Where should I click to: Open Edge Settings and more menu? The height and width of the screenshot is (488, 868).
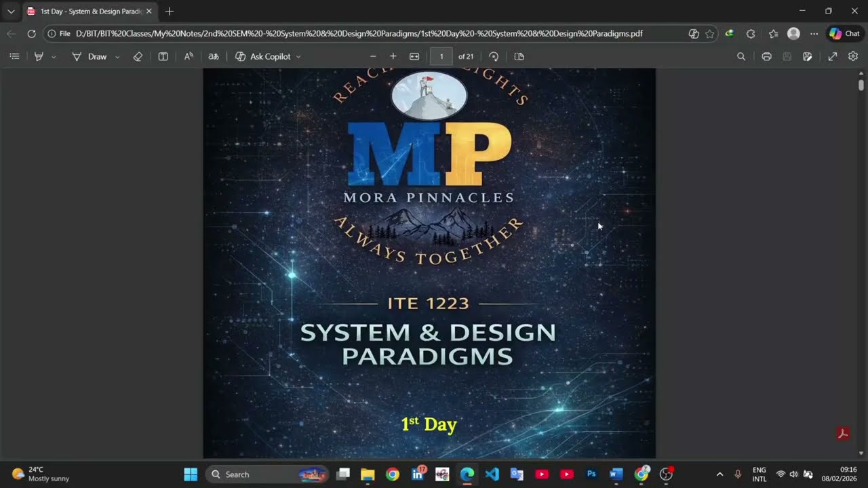click(x=814, y=33)
